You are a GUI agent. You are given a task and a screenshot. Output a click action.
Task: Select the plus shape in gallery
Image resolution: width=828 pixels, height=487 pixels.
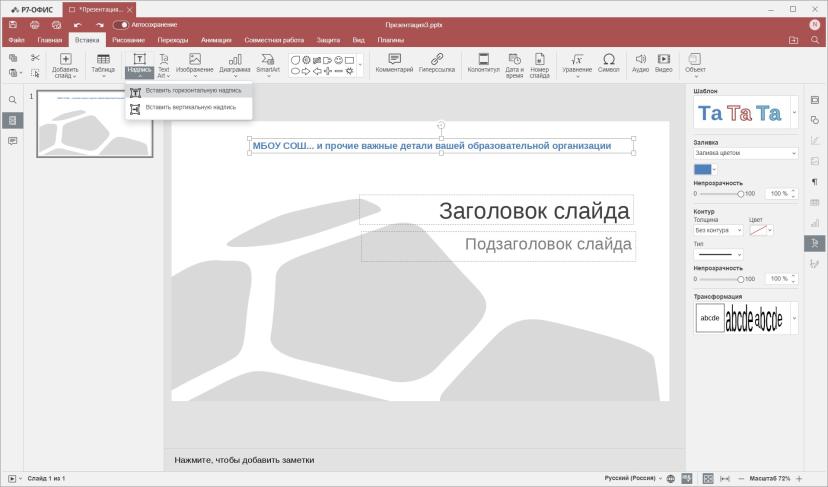click(x=327, y=71)
